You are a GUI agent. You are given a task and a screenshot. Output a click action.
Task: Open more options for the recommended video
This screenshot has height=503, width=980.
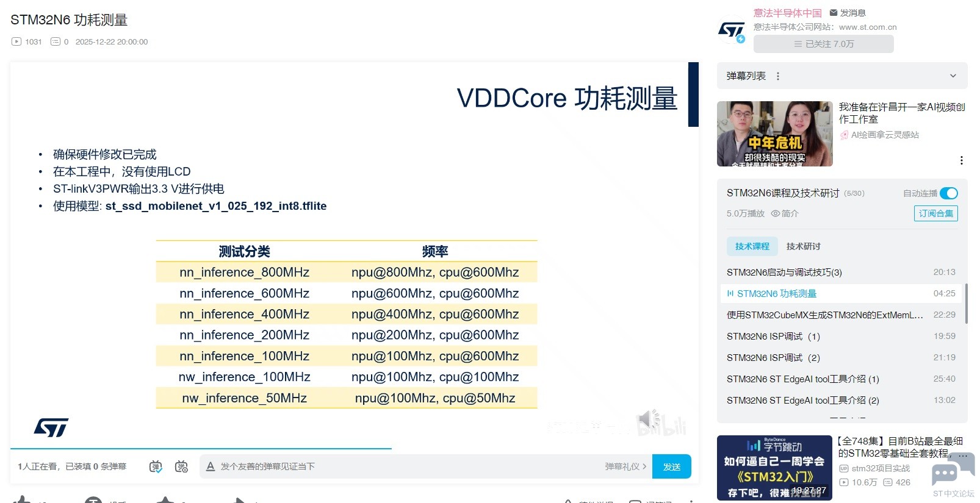point(961,160)
